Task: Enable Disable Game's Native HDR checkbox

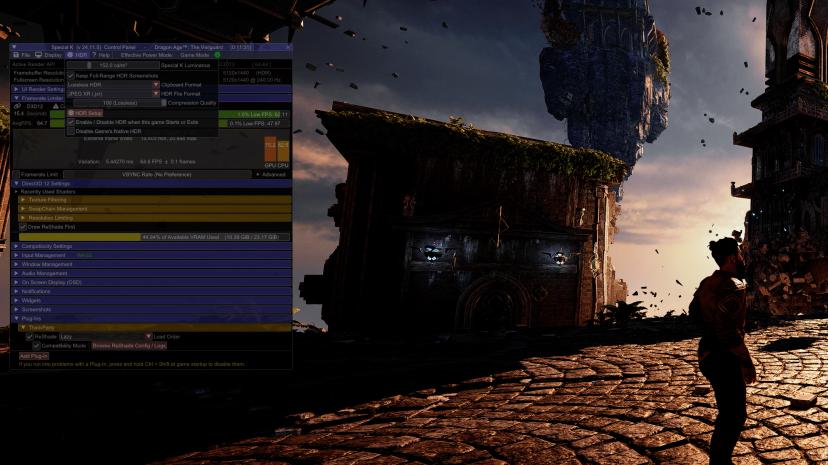Action: coord(71,131)
